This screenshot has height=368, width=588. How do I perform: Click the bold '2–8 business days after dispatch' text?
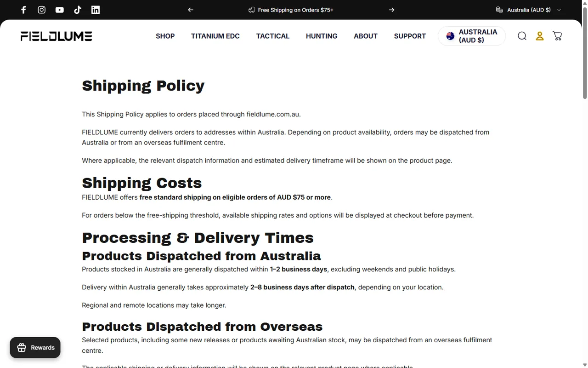point(302,287)
